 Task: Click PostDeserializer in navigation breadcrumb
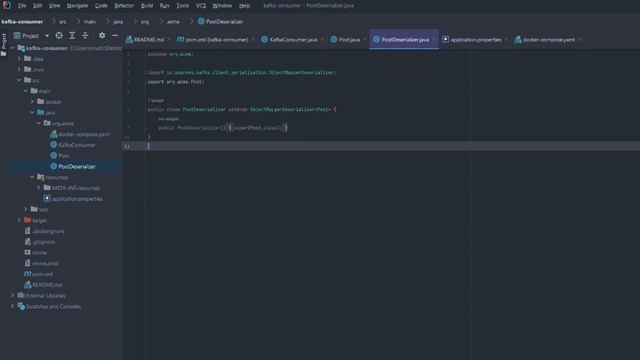pos(220,22)
